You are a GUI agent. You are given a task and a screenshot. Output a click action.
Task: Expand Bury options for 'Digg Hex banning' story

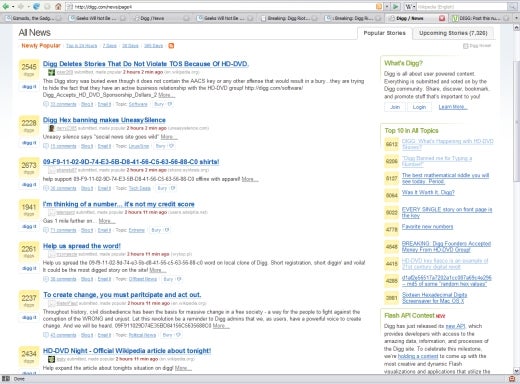tap(171, 146)
